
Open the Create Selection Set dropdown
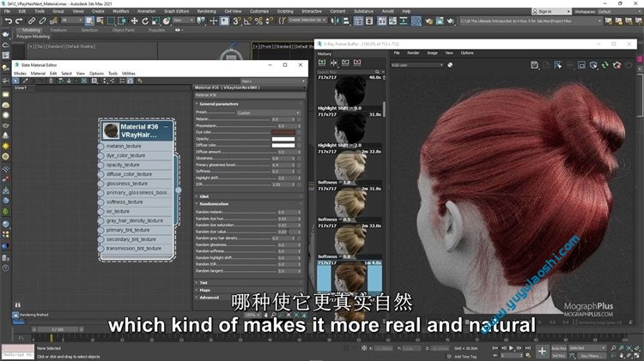tap(307, 20)
